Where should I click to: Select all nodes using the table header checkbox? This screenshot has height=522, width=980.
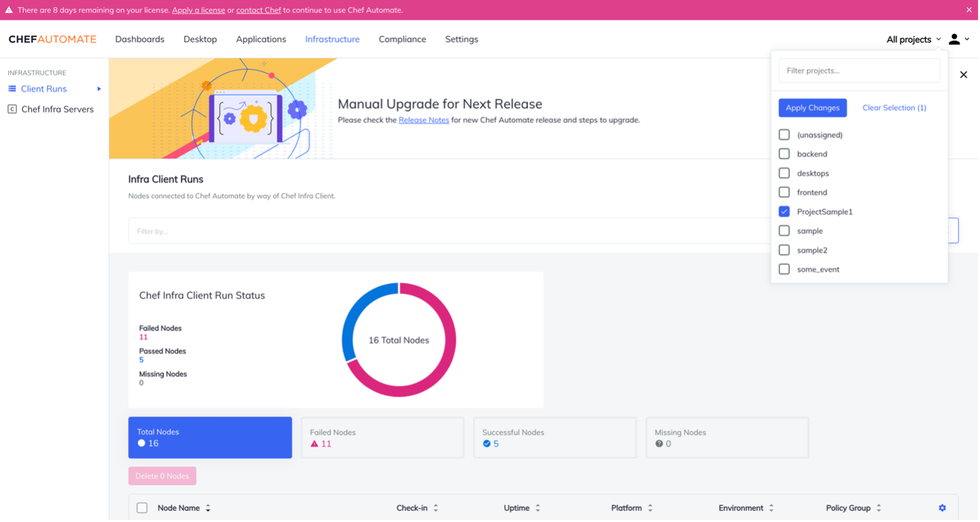click(141, 507)
